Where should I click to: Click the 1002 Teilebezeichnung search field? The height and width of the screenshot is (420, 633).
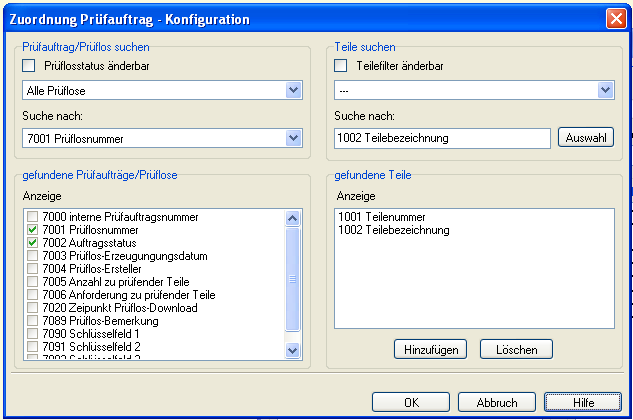click(442, 138)
